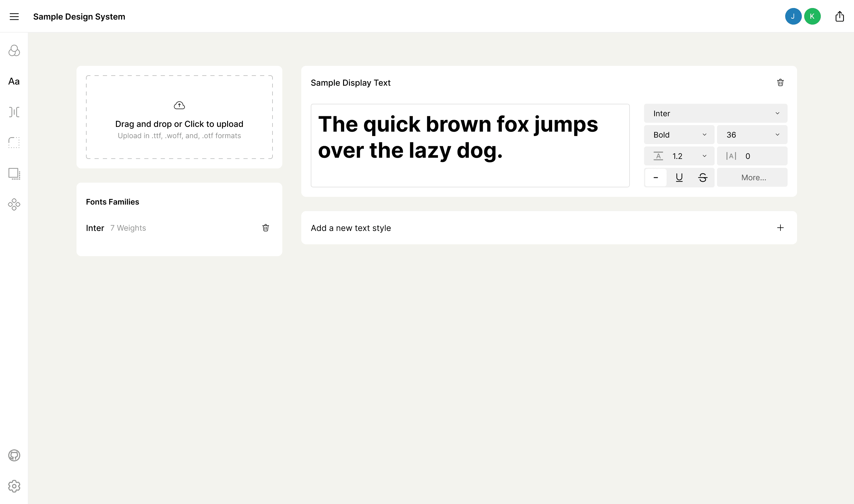Screen dimensions: 854x504
Task: Open the Inter font family dropdown
Action: (716, 114)
